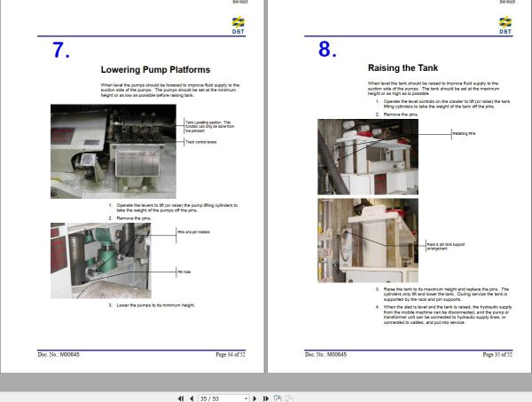The image size is (532, 402).
Task: Select the retaining pins photo
Action: click(x=368, y=156)
